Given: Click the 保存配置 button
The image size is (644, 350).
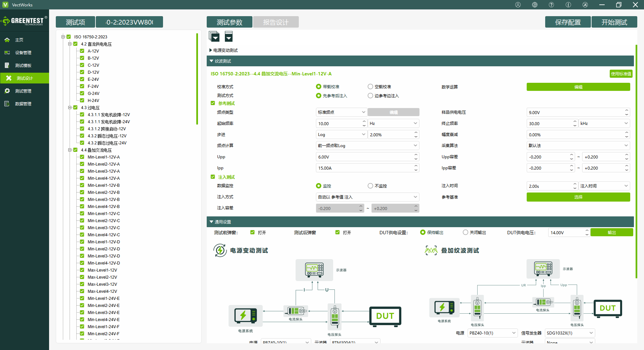Looking at the screenshot, I should coord(568,22).
